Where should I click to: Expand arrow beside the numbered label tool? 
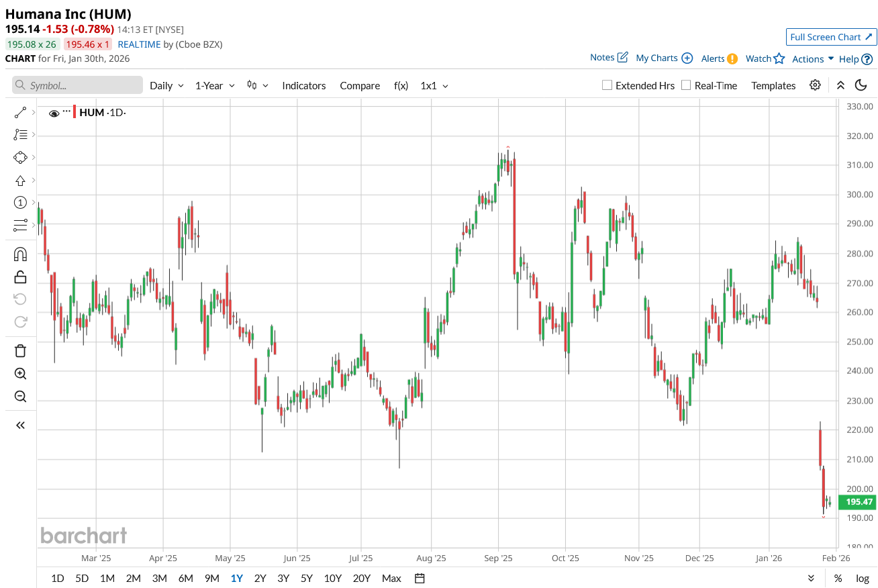point(34,203)
